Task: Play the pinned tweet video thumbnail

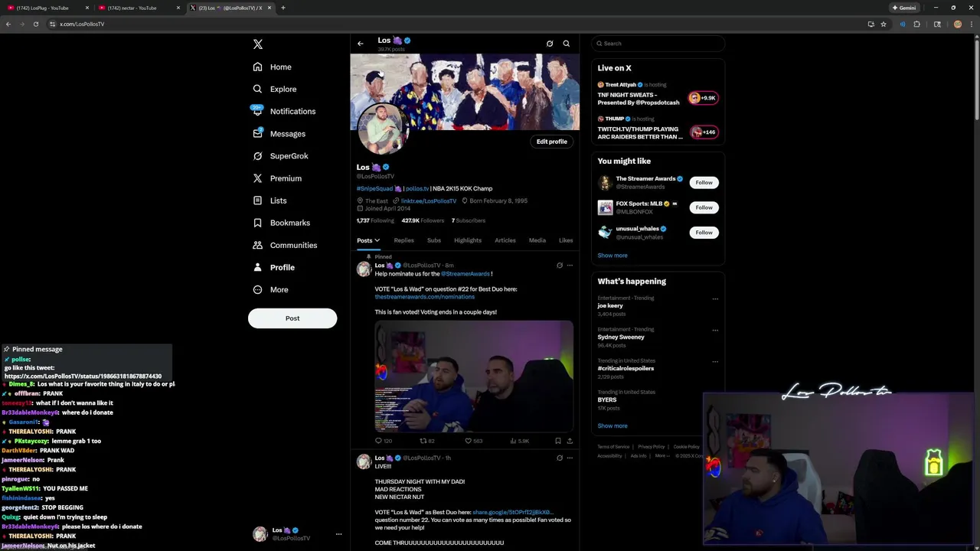Action: tap(474, 377)
